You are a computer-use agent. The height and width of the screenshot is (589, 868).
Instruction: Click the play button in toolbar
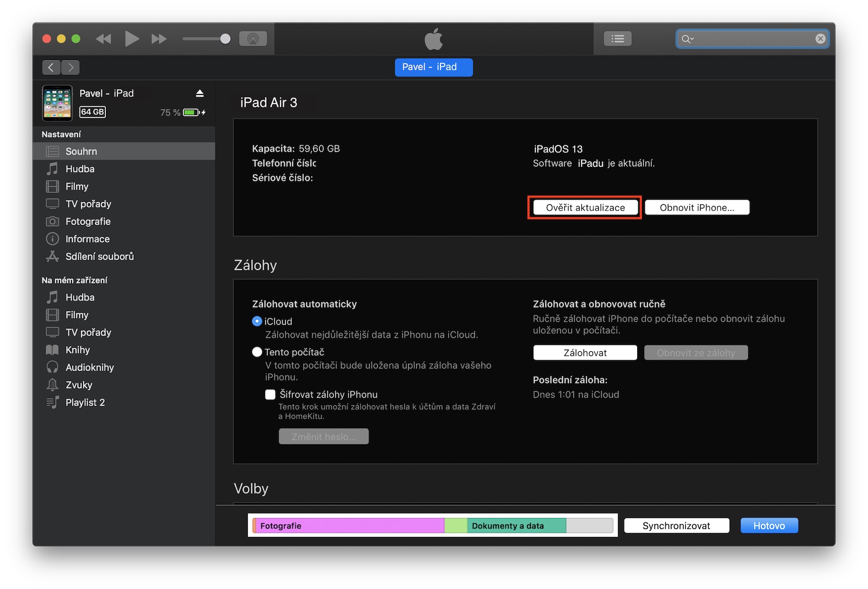[x=132, y=39]
